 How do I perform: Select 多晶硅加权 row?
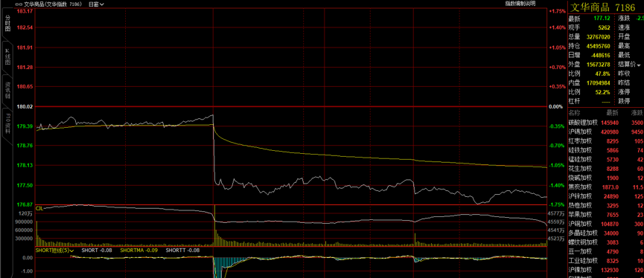606,233
